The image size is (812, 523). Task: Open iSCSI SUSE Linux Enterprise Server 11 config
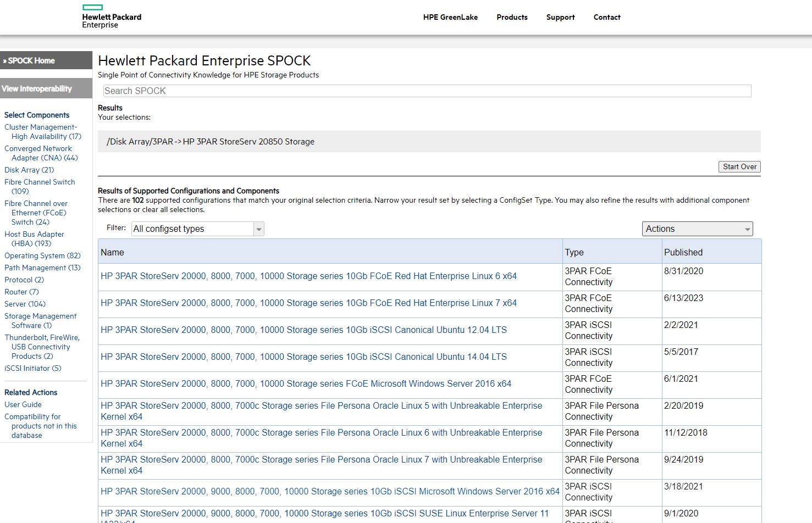[x=324, y=516]
